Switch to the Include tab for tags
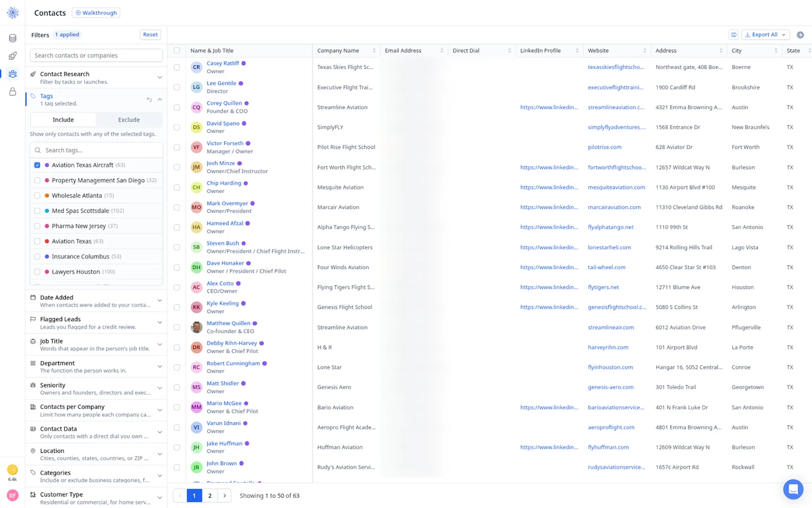Screen dimensions: 812x508 pos(63,120)
